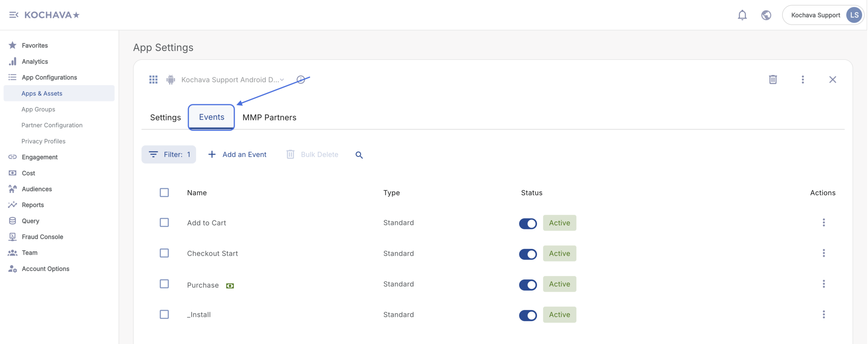The image size is (868, 344).
Task: Click the globe icon in header
Action: tap(766, 15)
